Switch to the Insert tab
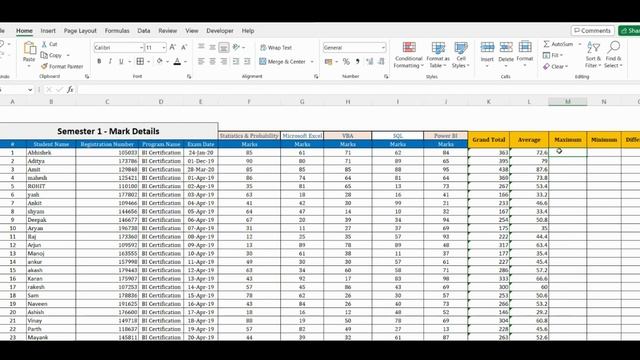 [48, 31]
